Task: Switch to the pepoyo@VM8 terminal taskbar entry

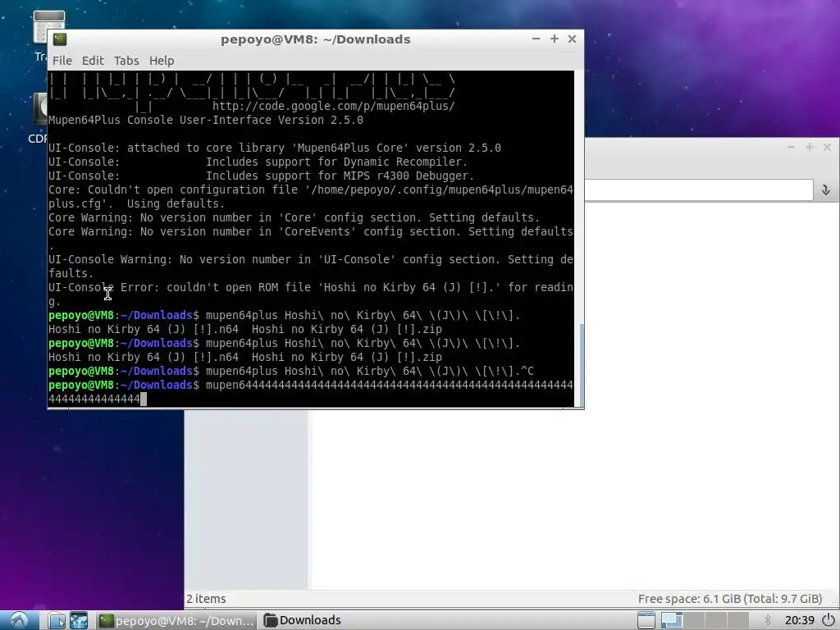Action: [177, 620]
